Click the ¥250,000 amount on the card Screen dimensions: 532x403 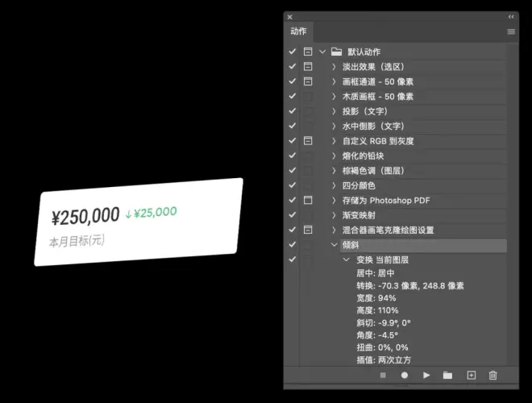pyautogui.click(x=85, y=216)
